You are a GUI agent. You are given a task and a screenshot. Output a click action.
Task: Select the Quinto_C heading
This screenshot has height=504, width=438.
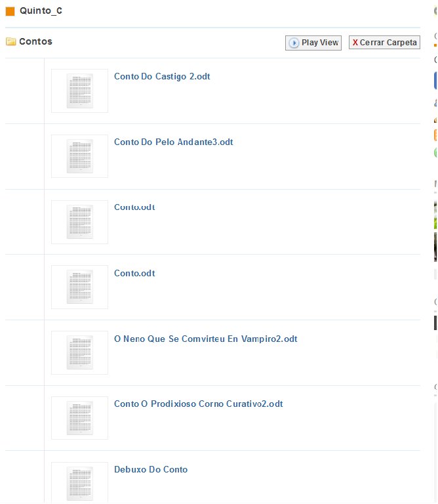tap(41, 11)
